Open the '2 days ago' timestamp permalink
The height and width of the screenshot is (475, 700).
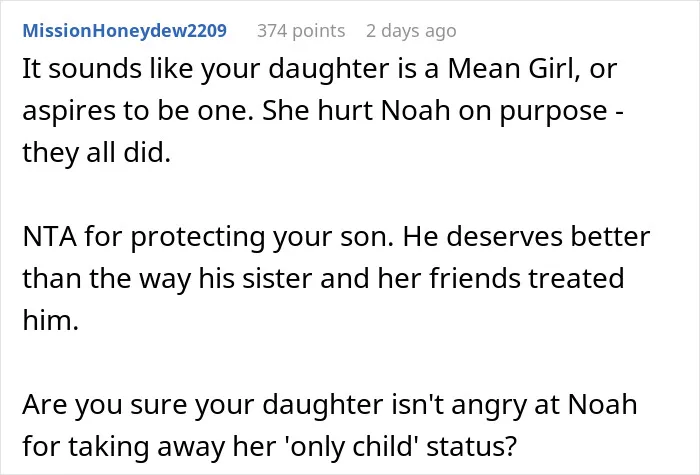click(411, 31)
